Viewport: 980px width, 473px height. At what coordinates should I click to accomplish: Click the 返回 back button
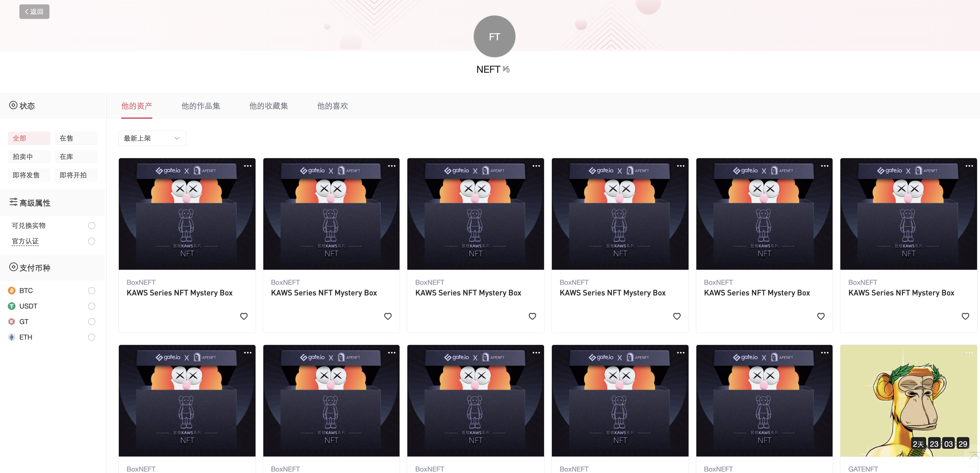click(x=34, y=11)
